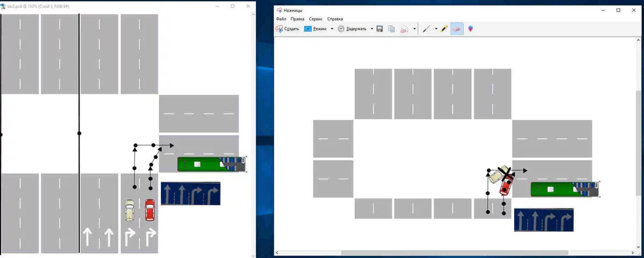The width and height of the screenshot is (644, 258).
Task: Select the Pen tool in Ножницы
Action: coord(426,29)
